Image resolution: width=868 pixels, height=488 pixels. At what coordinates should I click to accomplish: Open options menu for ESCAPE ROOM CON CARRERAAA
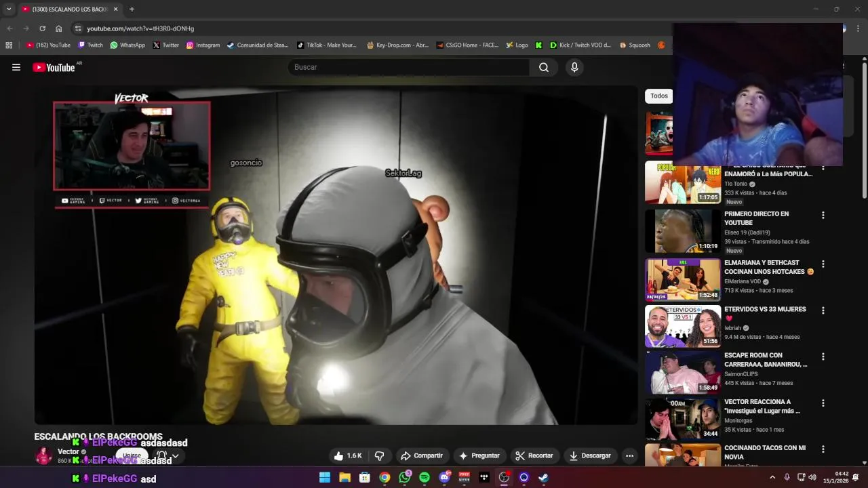tap(823, 357)
